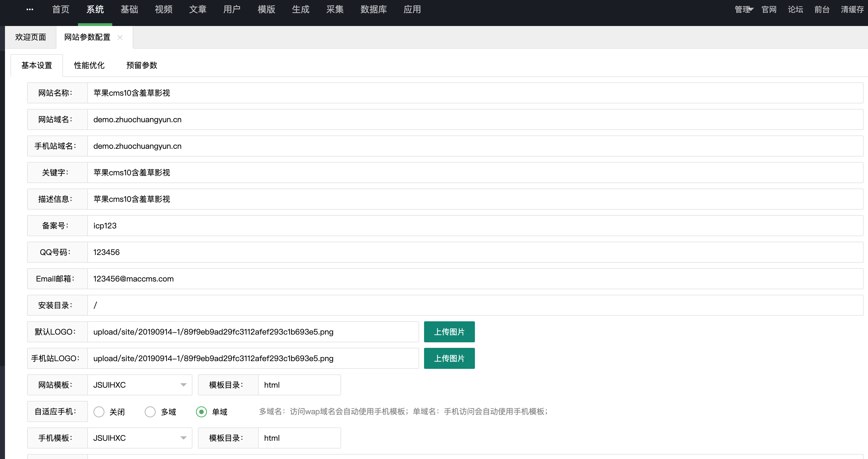Open the 首页 menu
Screen dimensions: 868x459
[x=61, y=9]
